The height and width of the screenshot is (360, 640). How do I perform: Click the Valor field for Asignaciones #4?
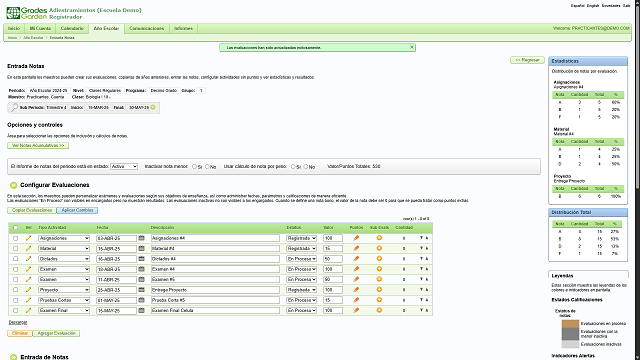tap(333, 238)
